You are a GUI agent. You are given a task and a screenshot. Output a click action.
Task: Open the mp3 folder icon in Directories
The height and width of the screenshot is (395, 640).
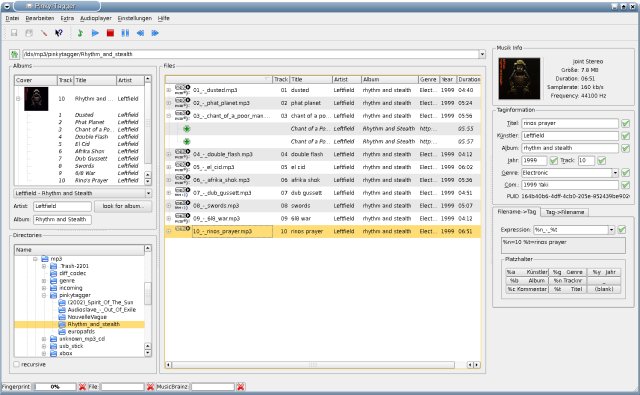click(x=45, y=259)
